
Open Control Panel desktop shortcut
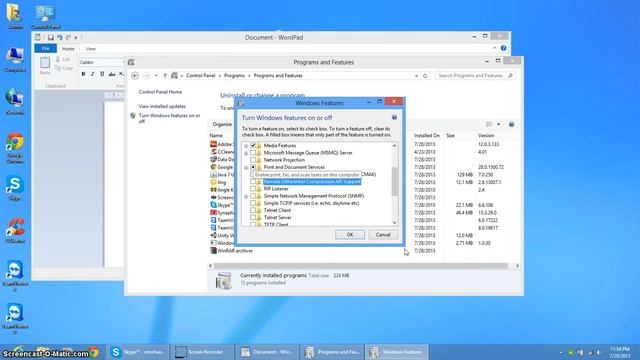[45, 17]
